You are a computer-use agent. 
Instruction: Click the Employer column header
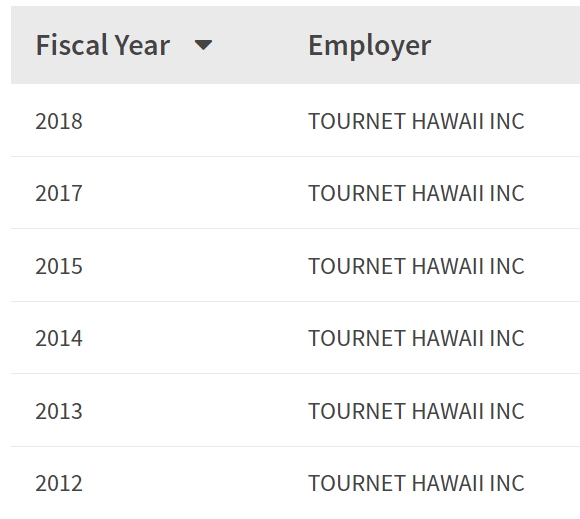(x=370, y=46)
